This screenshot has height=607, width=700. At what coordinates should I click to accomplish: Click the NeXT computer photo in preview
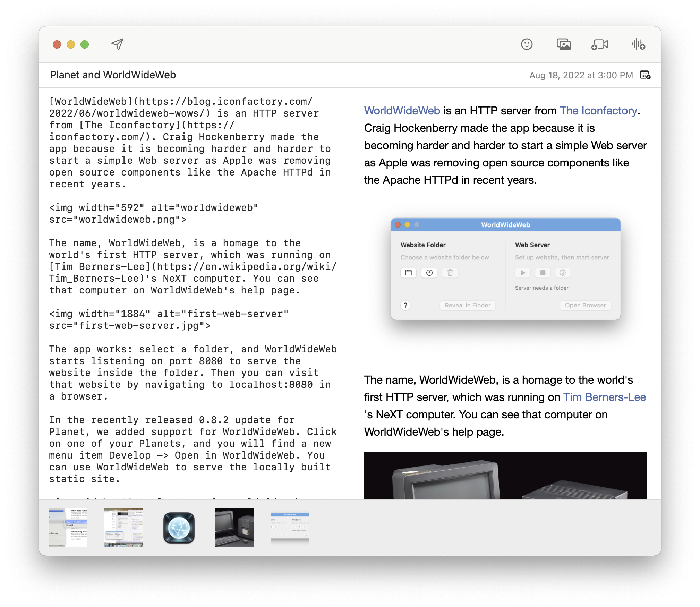click(x=505, y=476)
